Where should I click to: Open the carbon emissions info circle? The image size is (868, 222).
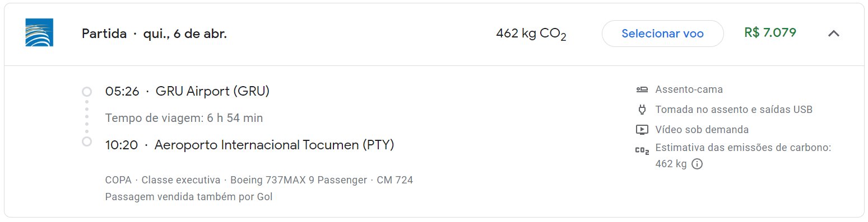697,164
